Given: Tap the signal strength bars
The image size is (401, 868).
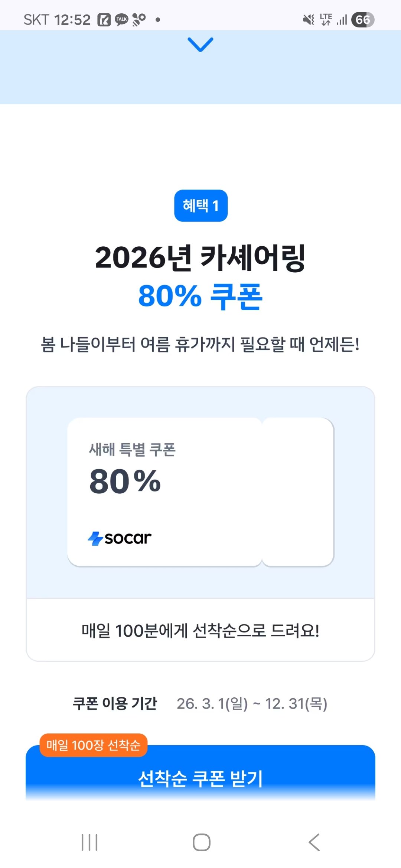Looking at the screenshot, I should 342,20.
